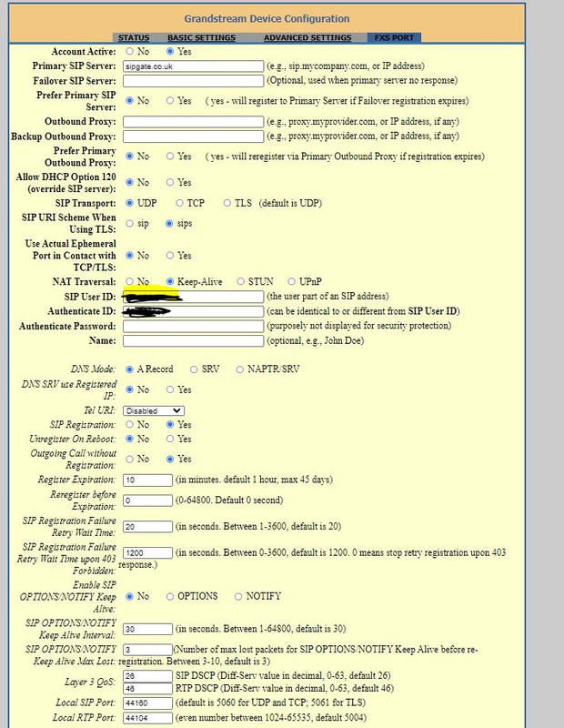Screen dimensions: 564x728
Task: Click the SIP User ID field
Action: (x=193, y=297)
